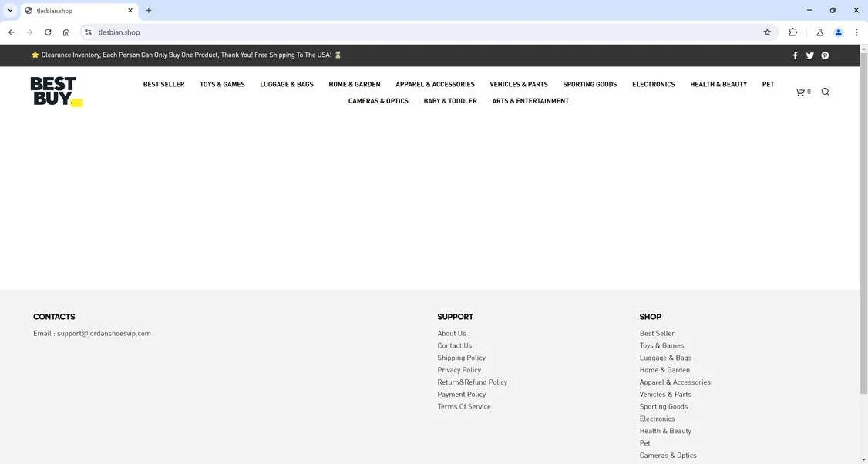
Task: Open the Cameras & Optics nav menu
Action: tap(378, 101)
